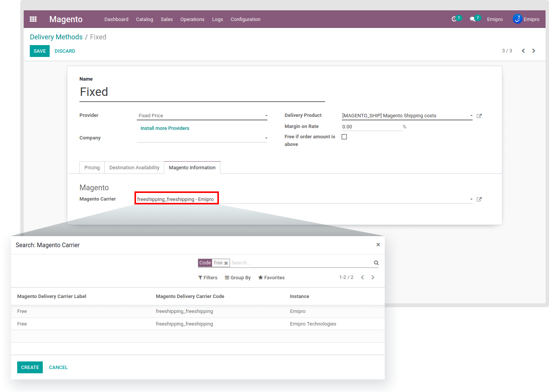Switch to the Pricing tab

92,168
